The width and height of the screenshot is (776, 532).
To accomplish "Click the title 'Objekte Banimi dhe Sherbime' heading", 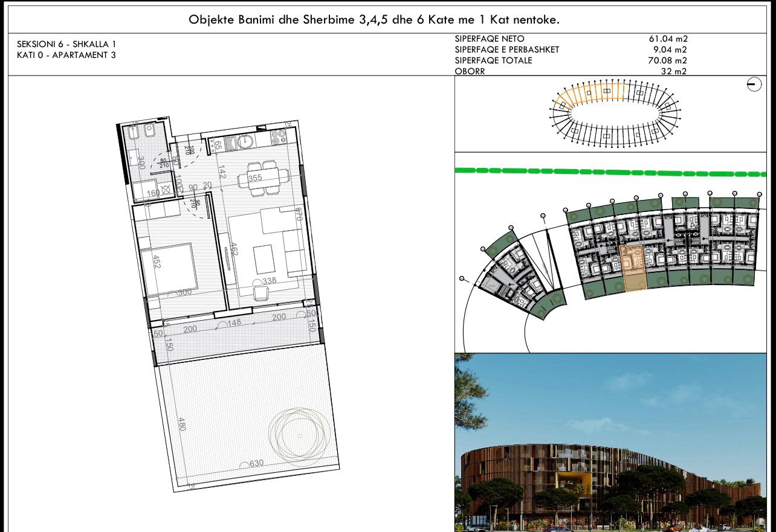I will [x=374, y=19].
